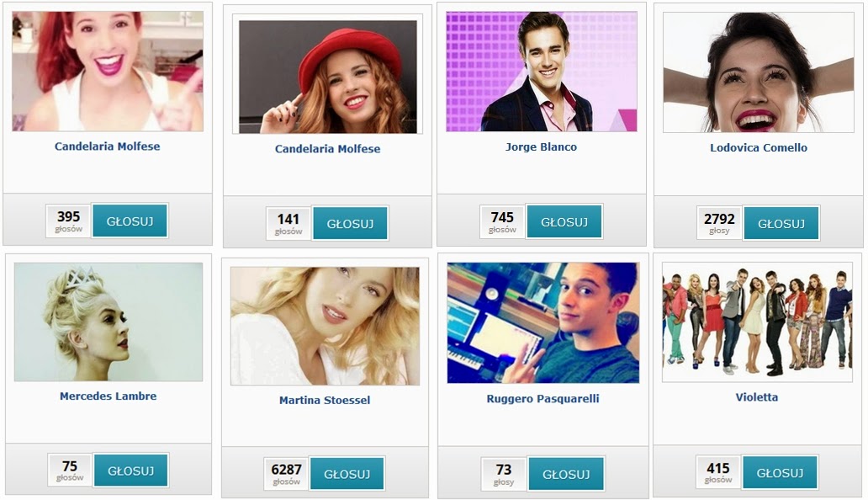Open Mercedes Lambre name link
The height and width of the screenshot is (500, 868).
tap(108, 396)
